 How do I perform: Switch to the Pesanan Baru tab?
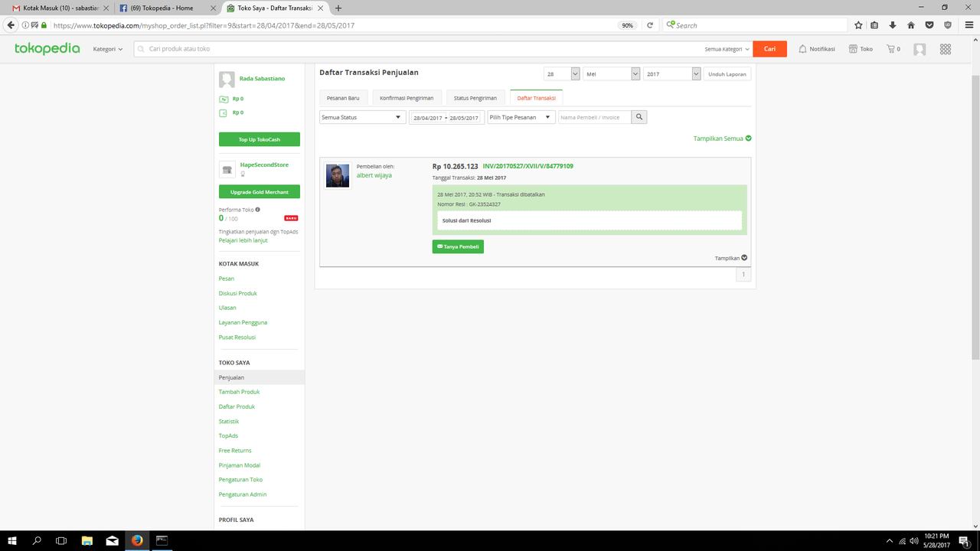343,97
